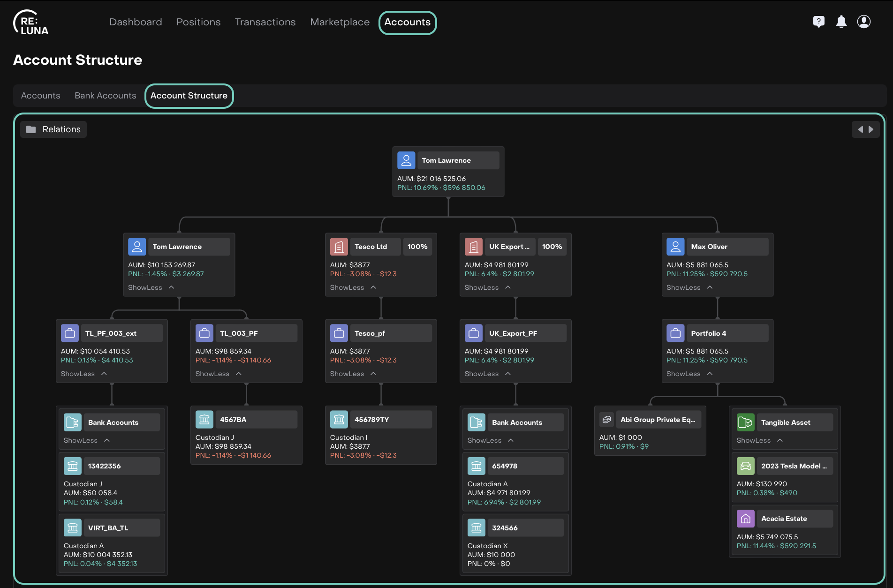Click the Abi Group Private Equity icon
Image resolution: width=893 pixels, height=588 pixels.
[606, 420]
